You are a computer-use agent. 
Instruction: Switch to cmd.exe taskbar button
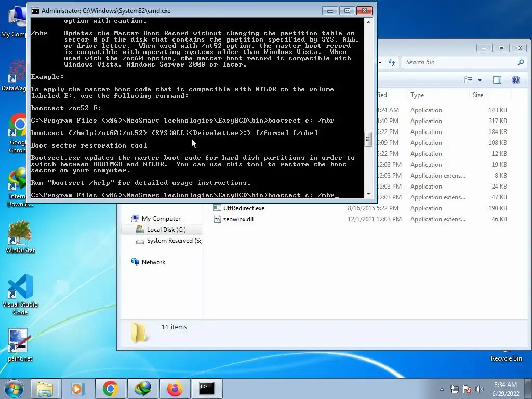pyautogui.click(x=207, y=389)
